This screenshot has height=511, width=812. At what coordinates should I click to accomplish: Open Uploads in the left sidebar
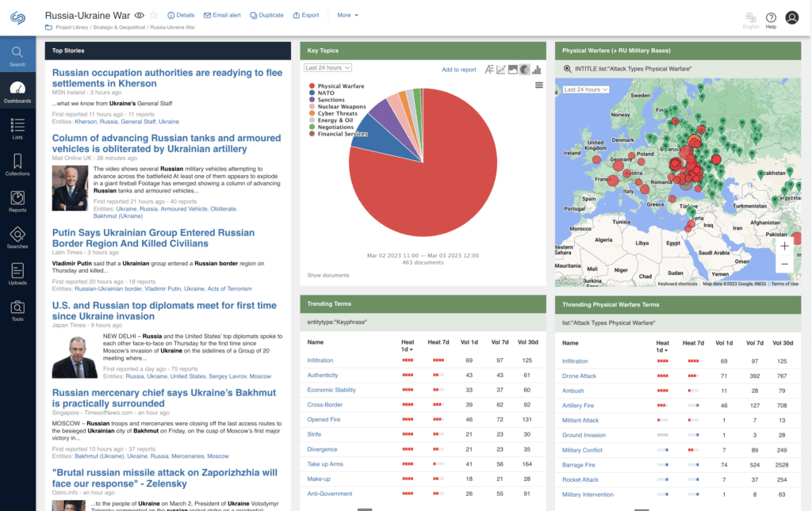point(17,274)
